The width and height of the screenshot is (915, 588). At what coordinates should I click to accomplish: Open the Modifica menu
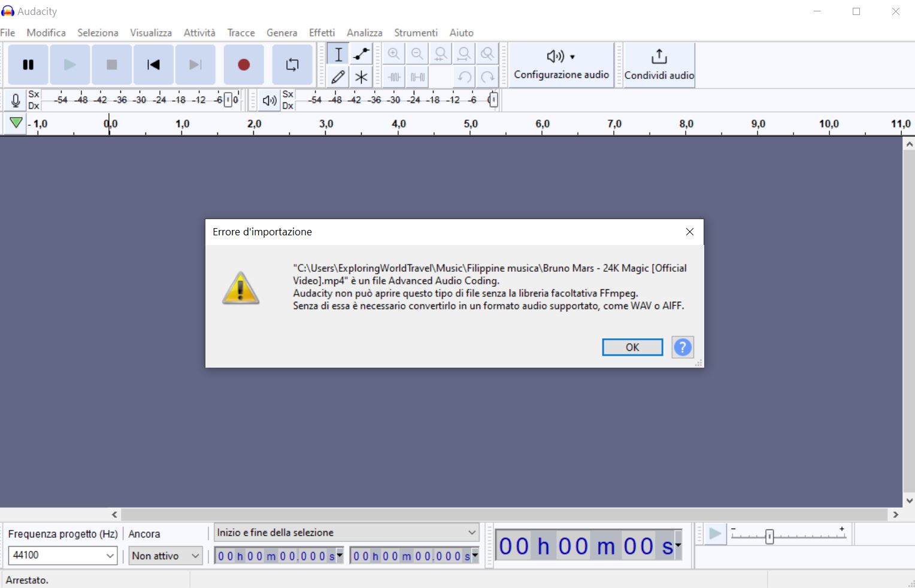click(46, 33)
